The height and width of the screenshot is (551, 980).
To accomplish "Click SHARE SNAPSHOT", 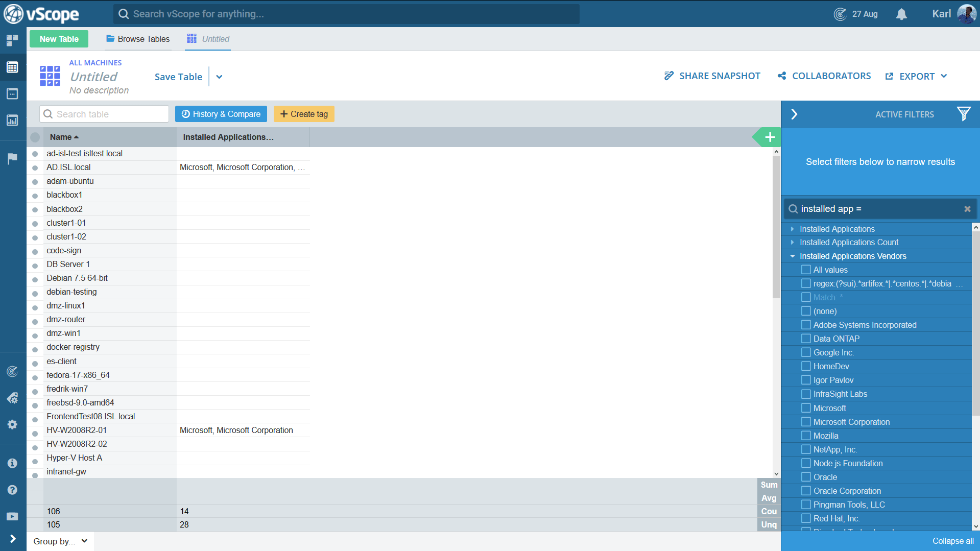I will point(712,76).
